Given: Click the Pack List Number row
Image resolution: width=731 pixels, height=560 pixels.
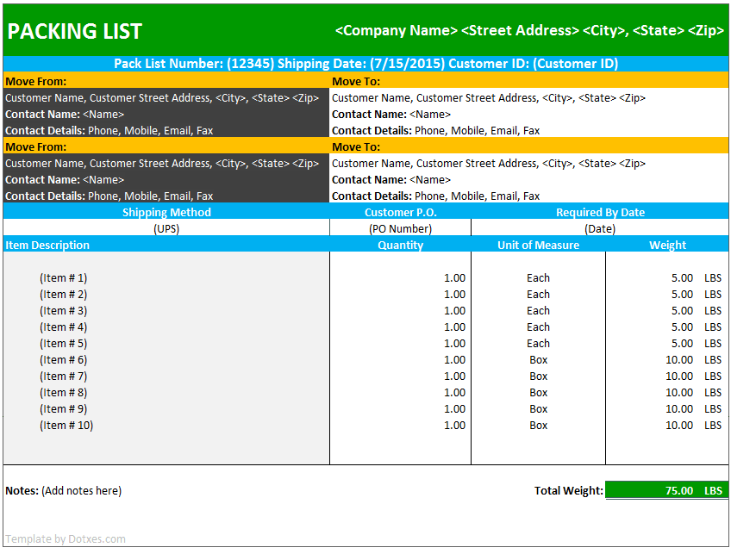Looking at the screenshot, I should pos(366,64).
